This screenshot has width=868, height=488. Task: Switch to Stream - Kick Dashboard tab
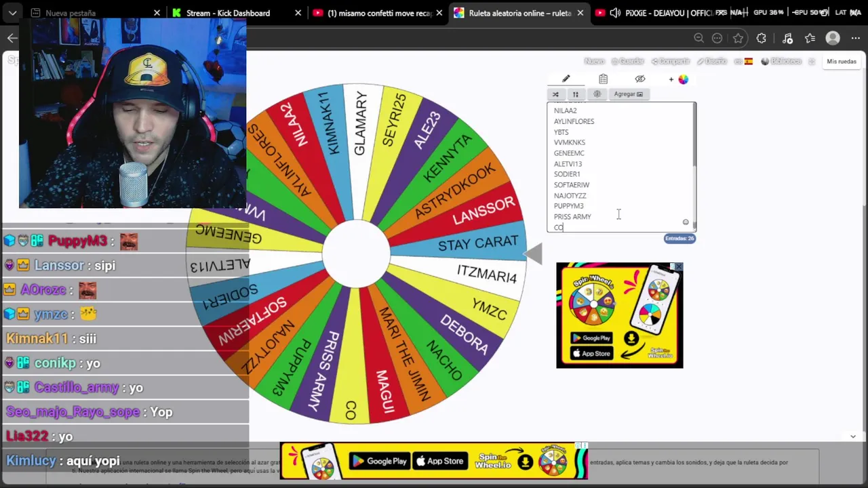(236, 13)
